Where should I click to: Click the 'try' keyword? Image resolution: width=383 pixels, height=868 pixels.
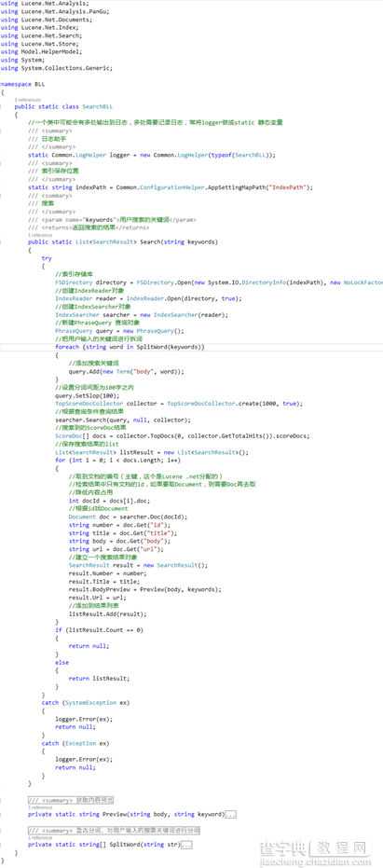pos(47,258)
